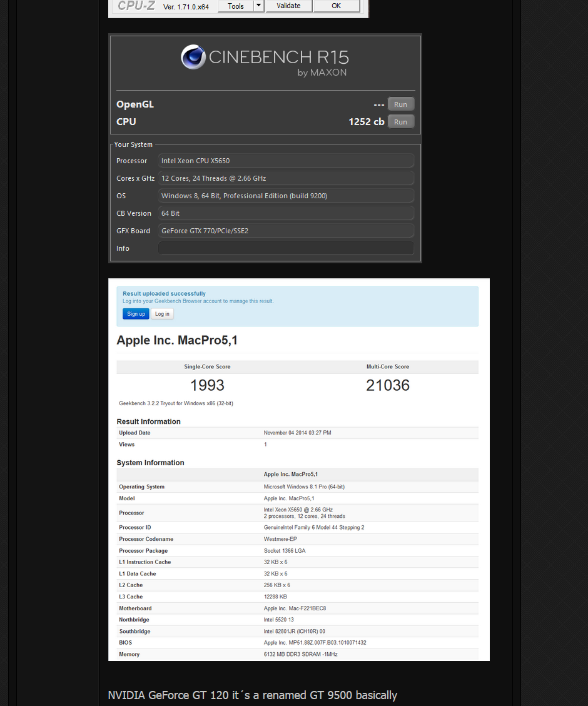Screen dimensions: 588x706
Task: Select the Processor field 'Intel Xeon CPU X5650'
Action: click(x=286, y=161)
